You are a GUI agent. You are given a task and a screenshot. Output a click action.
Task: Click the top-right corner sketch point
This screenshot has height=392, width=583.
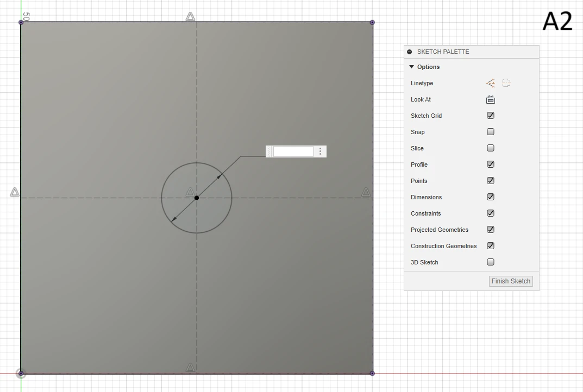point(372,22)
